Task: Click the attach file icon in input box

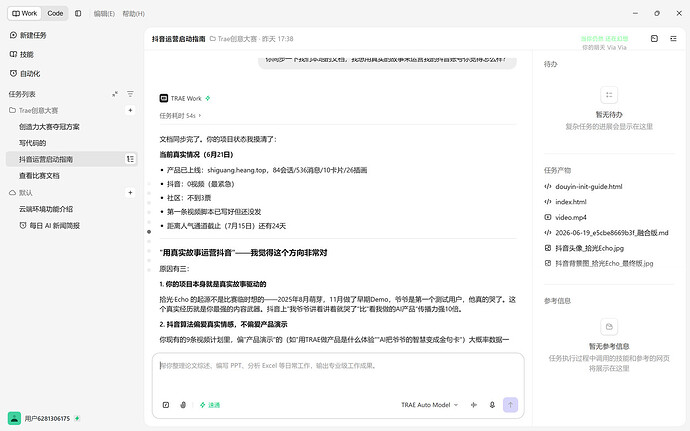Action: [x=183, y=405]
